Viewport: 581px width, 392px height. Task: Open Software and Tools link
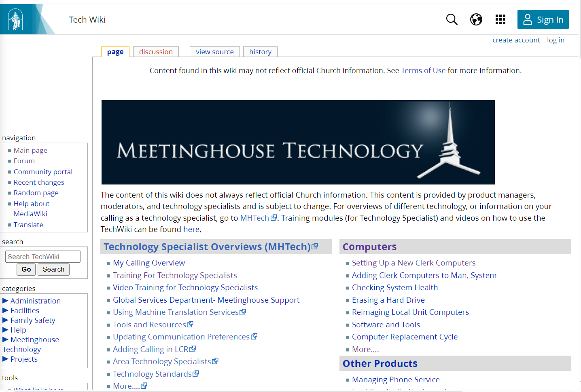(386, 325)
